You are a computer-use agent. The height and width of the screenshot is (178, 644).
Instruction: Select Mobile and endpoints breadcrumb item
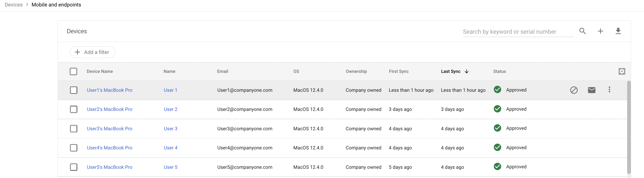pyautogui.click(x=56, y=4)
